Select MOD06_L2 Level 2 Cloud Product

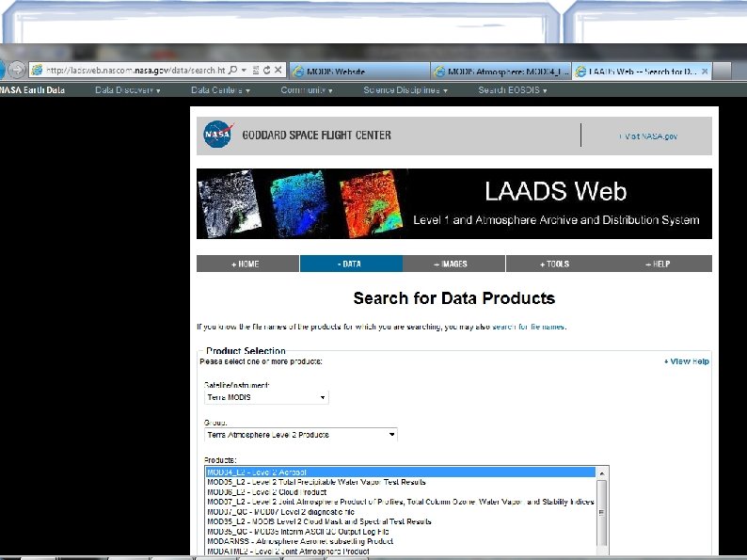(x=401, y=492)
